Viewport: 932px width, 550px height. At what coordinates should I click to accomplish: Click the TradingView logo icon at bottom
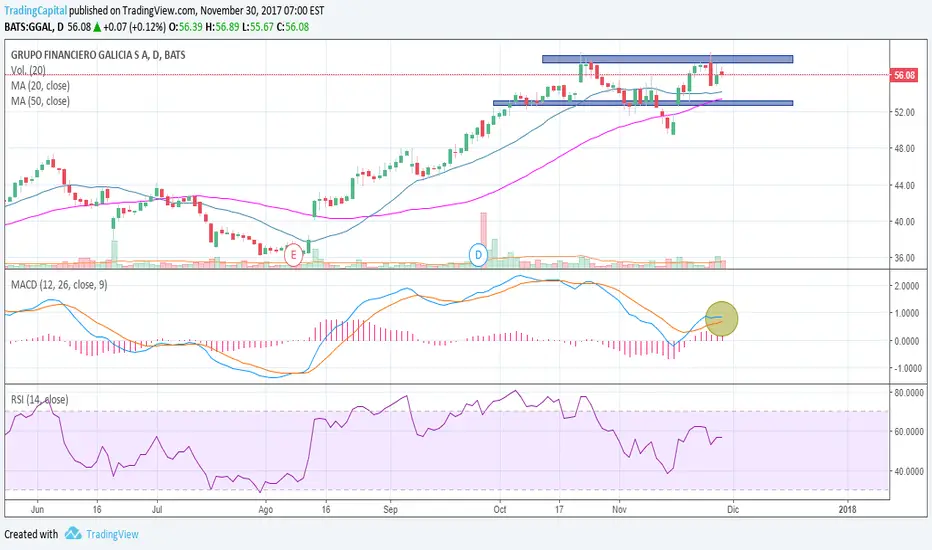(x=73, y=533)
